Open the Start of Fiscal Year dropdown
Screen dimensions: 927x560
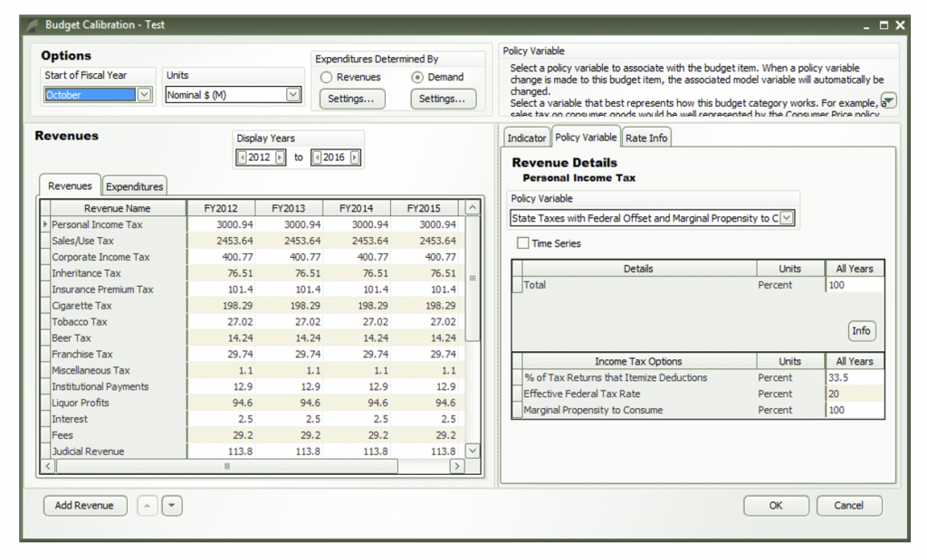pos(144,94)
